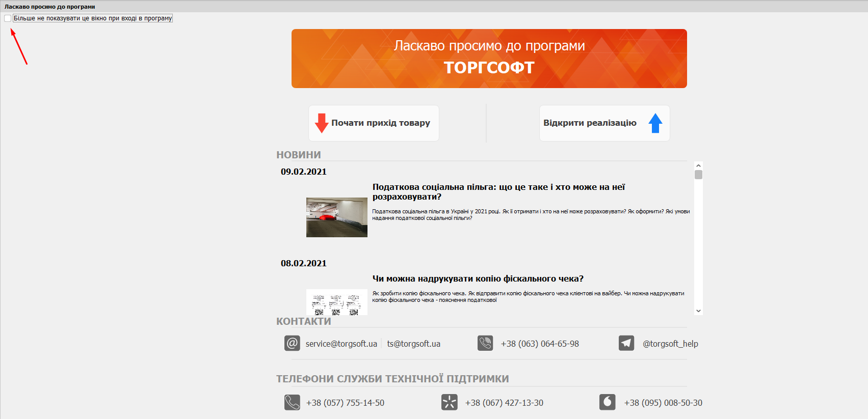Click the Telegram paper plane icon
The height and width of the screenshot is (419, 868).
[626, 343]
